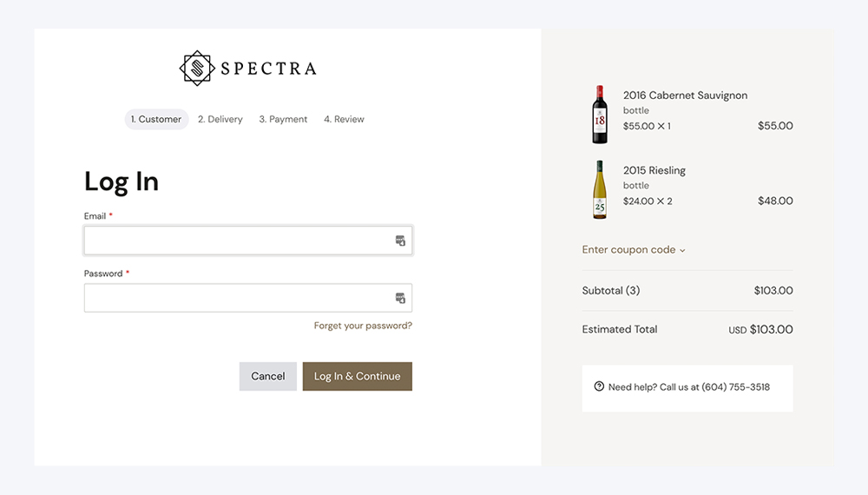This screenshot has height=495, width=868.
Task: Click the Riesling bottle image
Action: (x=600, y=189)
